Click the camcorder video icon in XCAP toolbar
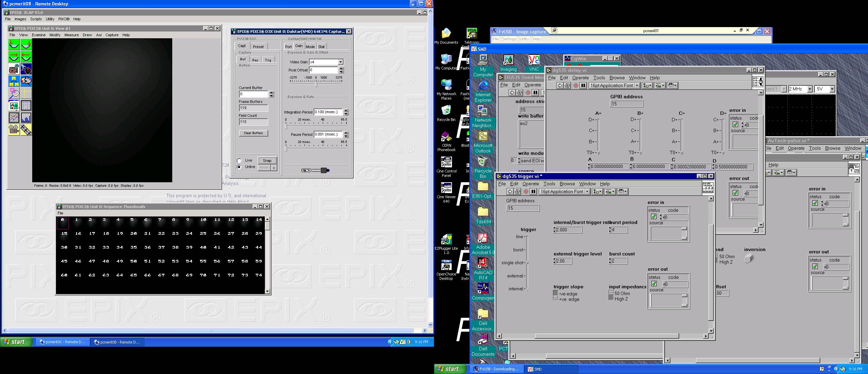Image resolution: width=868 pixels, height=374 pixels. (14, 129)
